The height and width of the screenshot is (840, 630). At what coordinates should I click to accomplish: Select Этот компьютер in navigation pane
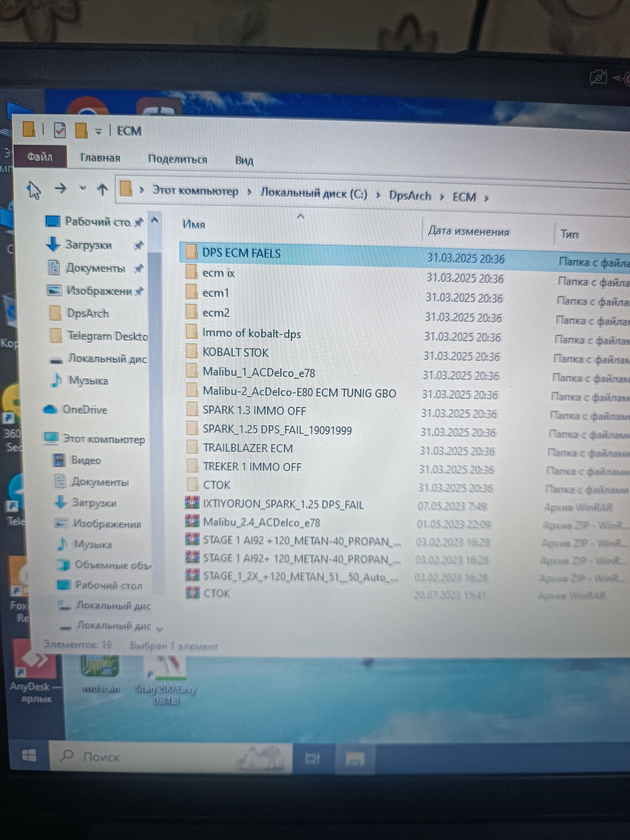(104, 439)
